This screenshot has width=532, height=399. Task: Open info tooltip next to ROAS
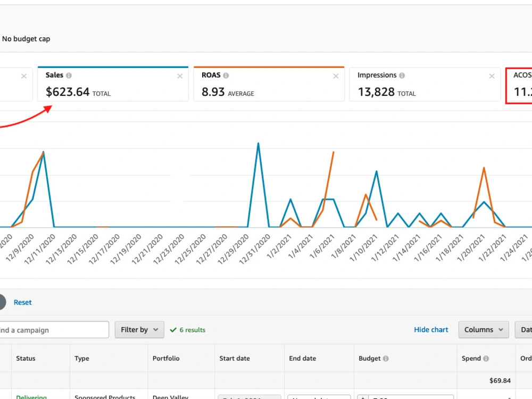[226, 76]
